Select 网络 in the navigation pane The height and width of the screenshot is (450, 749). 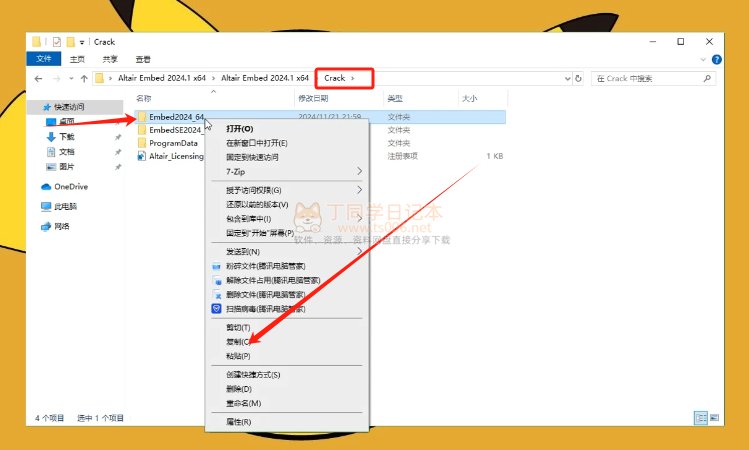coord(62,226)
